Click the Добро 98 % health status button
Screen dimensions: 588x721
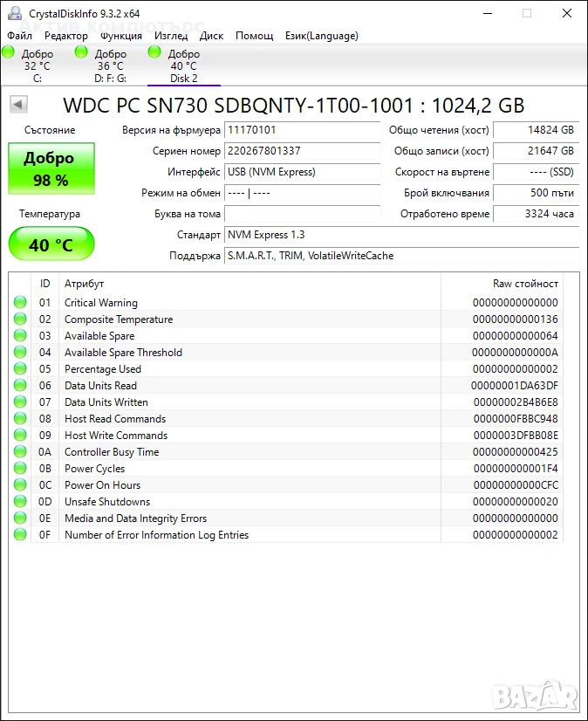point(51,168)
